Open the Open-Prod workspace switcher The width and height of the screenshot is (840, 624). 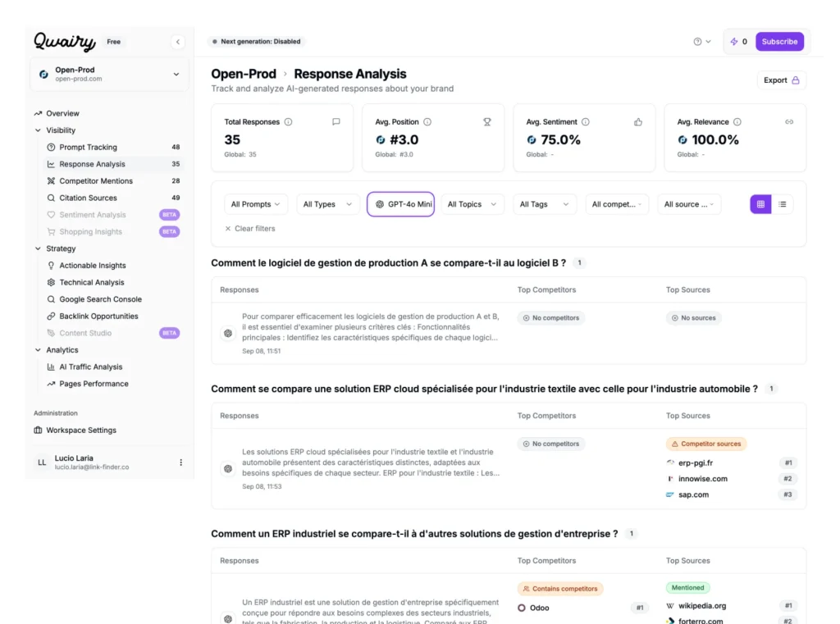[x=109, y=74]
